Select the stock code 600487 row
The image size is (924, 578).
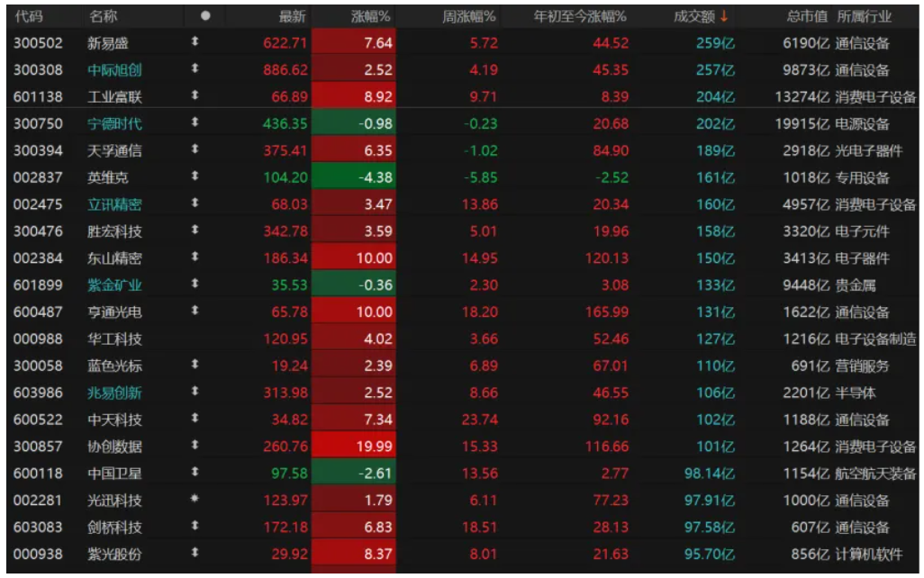pyautogui.click(x=38, y=312)
